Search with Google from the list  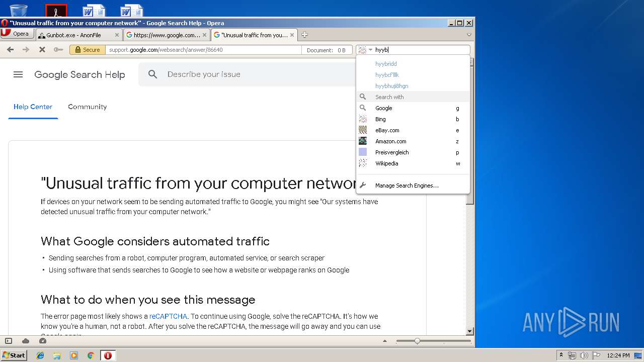tap(413, 108)
